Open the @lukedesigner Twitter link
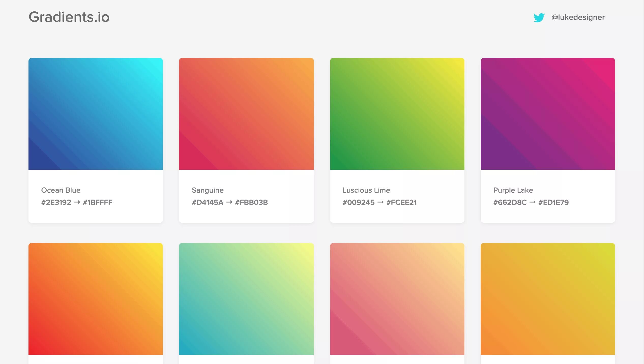The image size is (644, 364). pos(578,17)
